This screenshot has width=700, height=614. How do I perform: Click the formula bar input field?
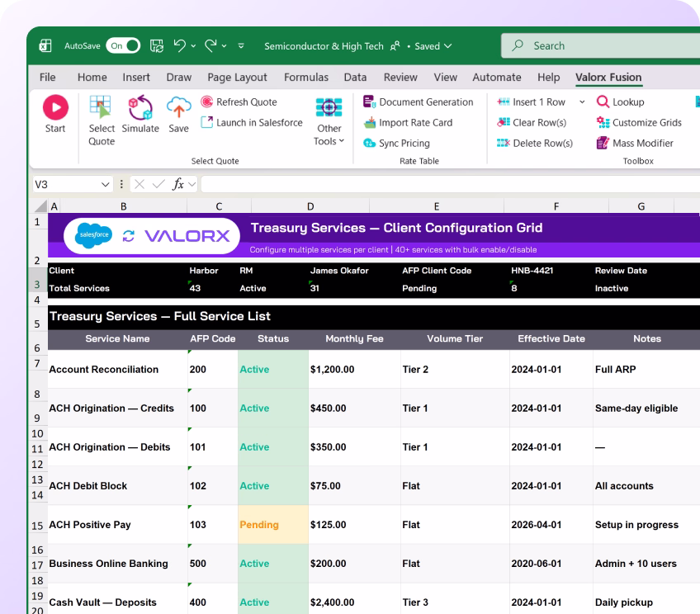click(451, 184)
